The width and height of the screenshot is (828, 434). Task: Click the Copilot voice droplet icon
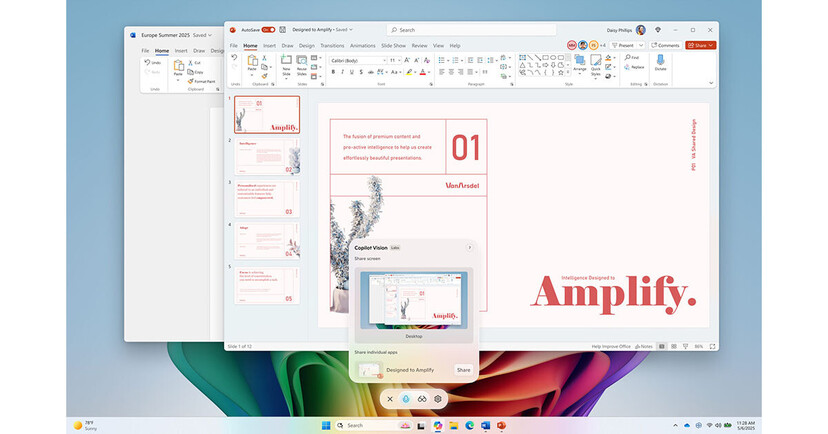coord(406,399)
